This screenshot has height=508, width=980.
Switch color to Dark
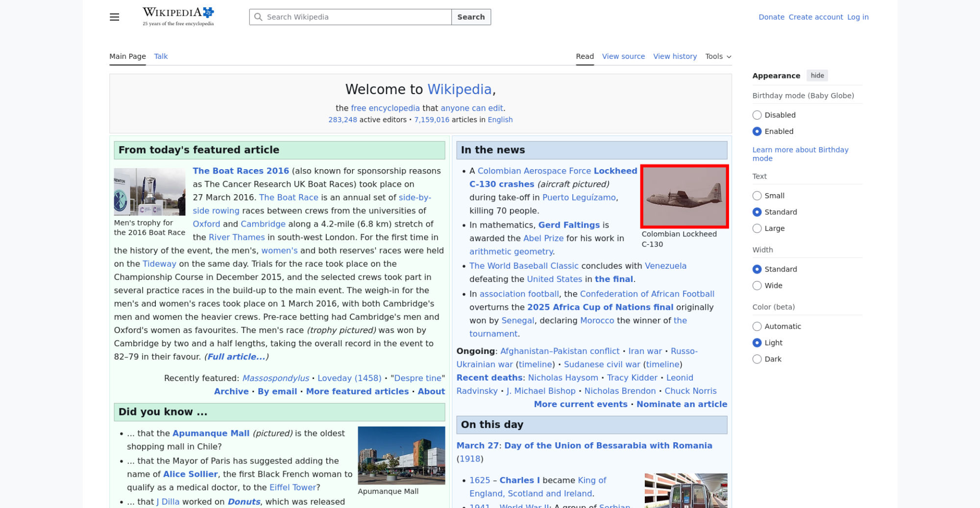pos(757,359)
